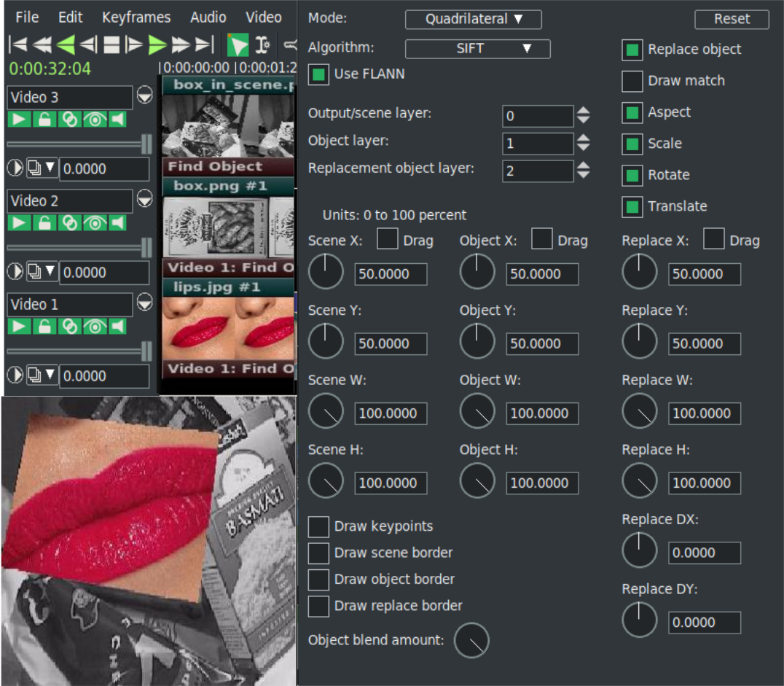
Task: Open the Keyframes menu
Action: click(136, 17)
